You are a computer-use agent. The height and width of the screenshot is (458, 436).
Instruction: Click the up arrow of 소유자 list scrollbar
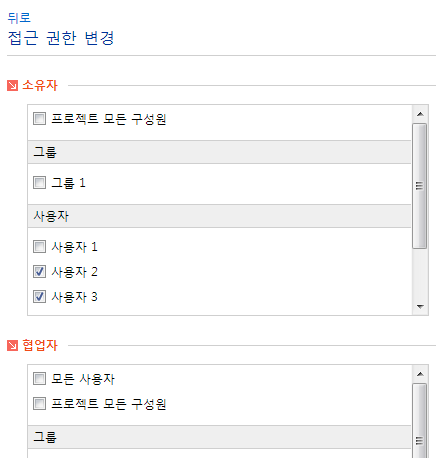420,114
